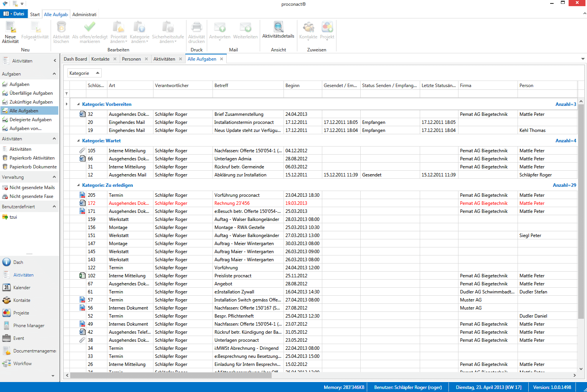587x392 pixels.
Task: Sort by Betreff column header
Action: (248, 86)
